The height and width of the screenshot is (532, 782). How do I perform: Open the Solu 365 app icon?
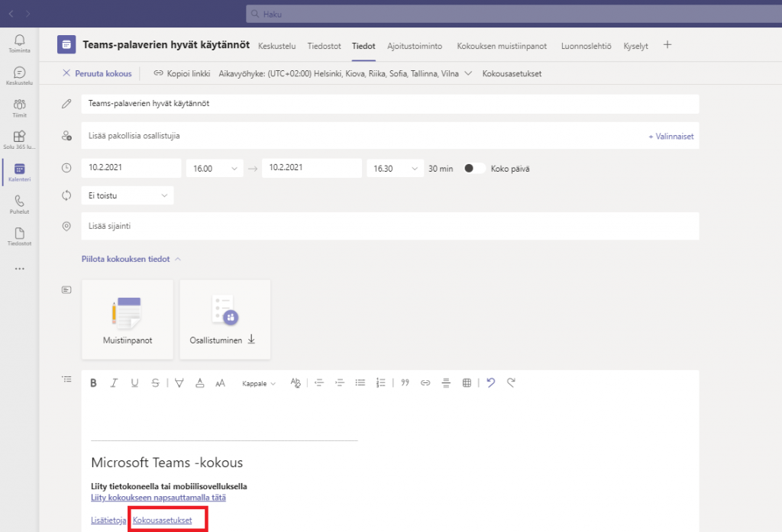coord(19,140)
